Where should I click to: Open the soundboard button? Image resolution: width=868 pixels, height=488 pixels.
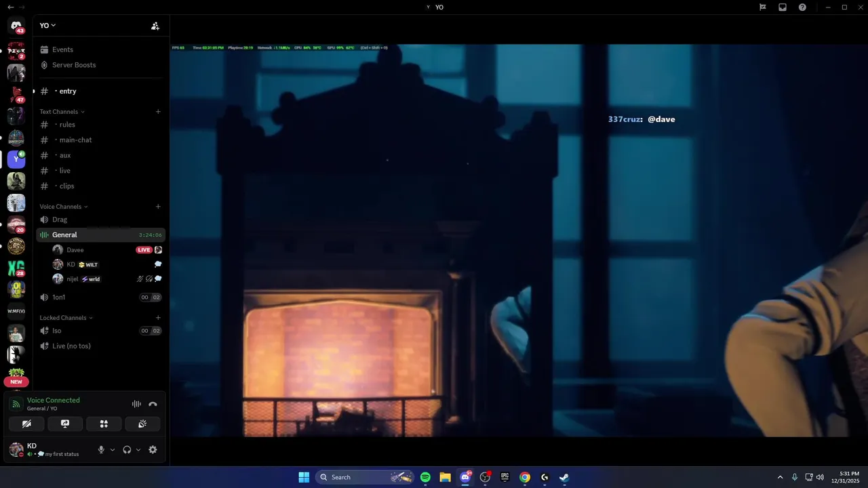(142, 424)
